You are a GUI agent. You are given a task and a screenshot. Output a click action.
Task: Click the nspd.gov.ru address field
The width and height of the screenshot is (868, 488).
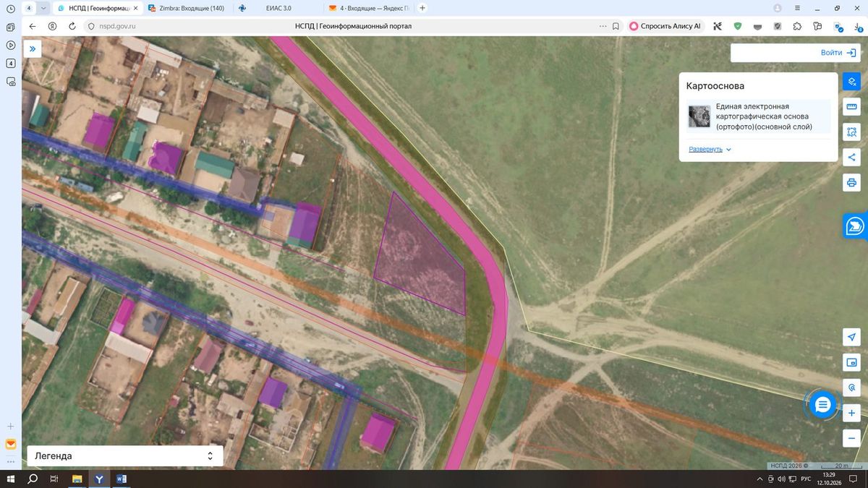coord(117,26)
